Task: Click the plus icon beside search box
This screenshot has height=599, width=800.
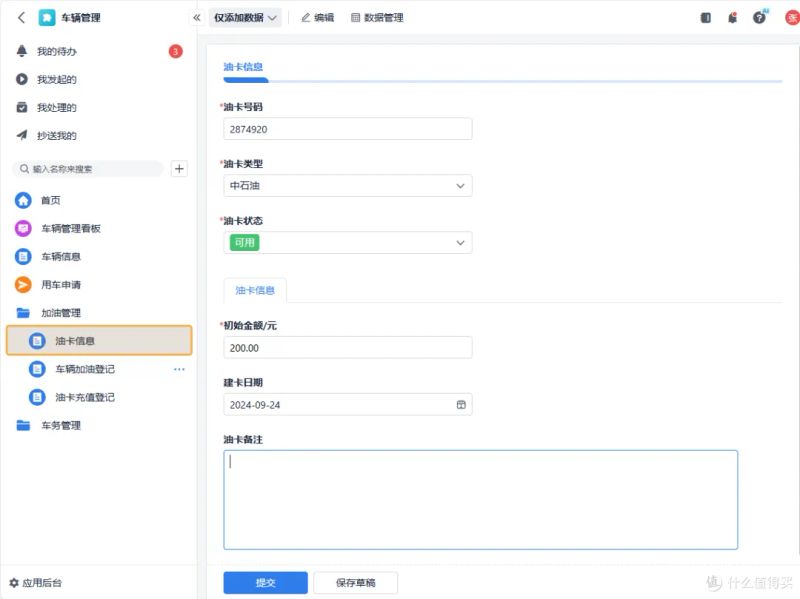Action: point(179,169)
